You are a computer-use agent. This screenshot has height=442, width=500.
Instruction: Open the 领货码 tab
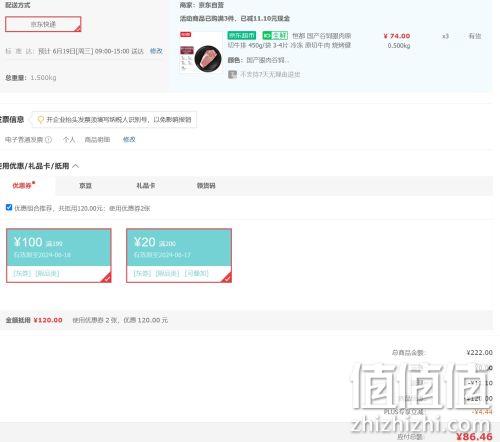point(206,186)
